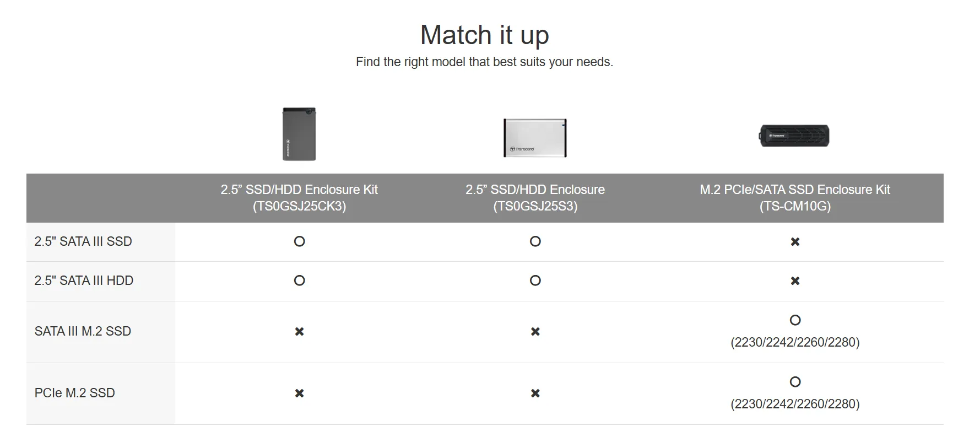Select the 2.5" SATA III HDD row label
Screen dimensions: 980x437
point(84,280)
